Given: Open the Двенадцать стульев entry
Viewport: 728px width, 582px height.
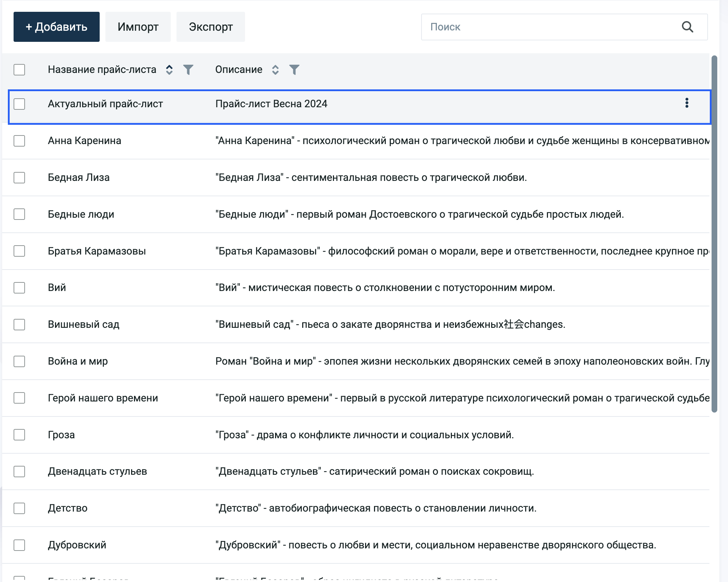Looking at the screenshot, I should (98, 471).
